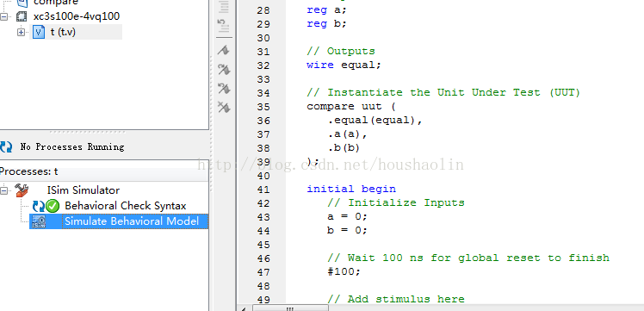This screenshot has height=311, width=644.
Task: Click the '.b(b)' port connection line
Action: tap(344, 148)
